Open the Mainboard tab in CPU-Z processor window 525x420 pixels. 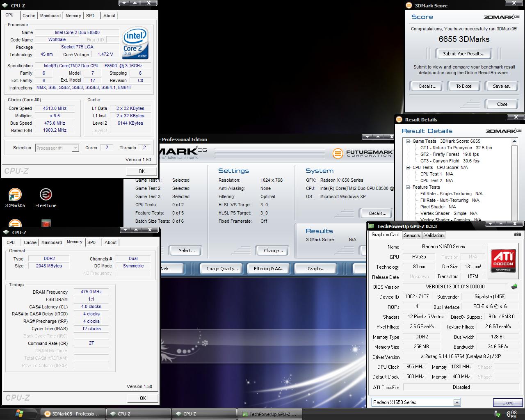pos(50,16)
